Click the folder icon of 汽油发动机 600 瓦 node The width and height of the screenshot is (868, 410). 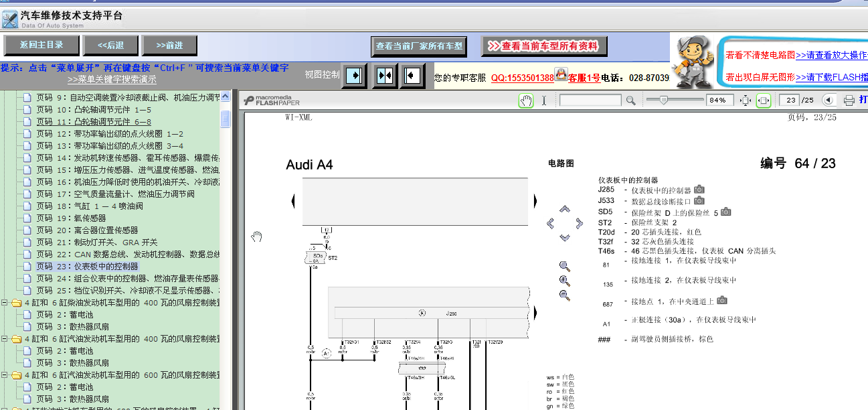pyautogui.click(x=16, y=375)
